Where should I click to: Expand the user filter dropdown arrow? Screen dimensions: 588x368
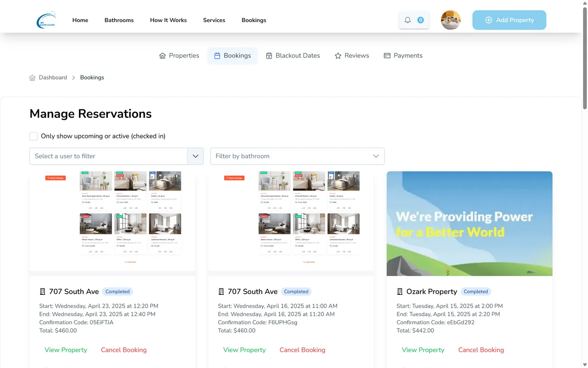point(195,156)
